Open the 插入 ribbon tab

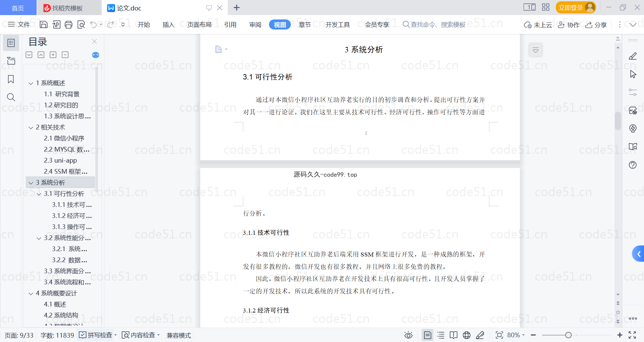point(168,24)
